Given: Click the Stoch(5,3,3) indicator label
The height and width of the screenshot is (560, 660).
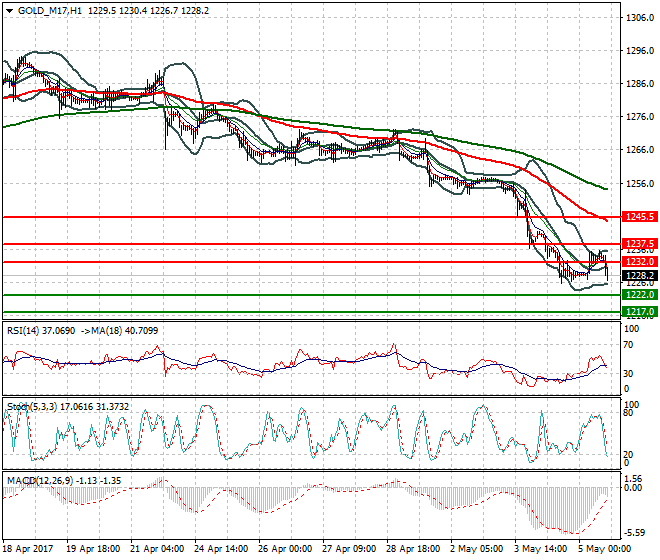Looking at the screenshot, I should 32,407.
